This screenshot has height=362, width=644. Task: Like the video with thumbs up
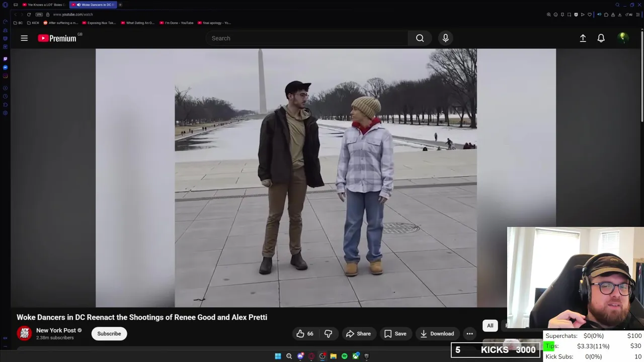pos(304,333)
